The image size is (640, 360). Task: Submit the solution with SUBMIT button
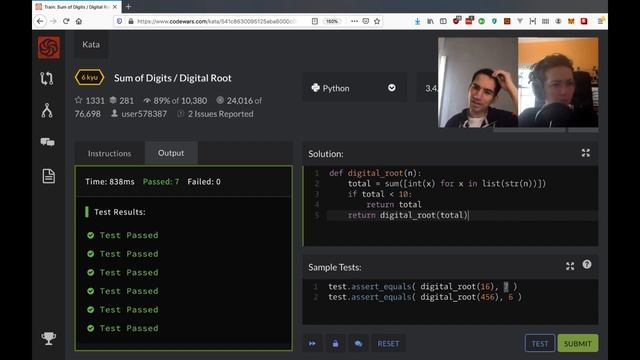578,344
